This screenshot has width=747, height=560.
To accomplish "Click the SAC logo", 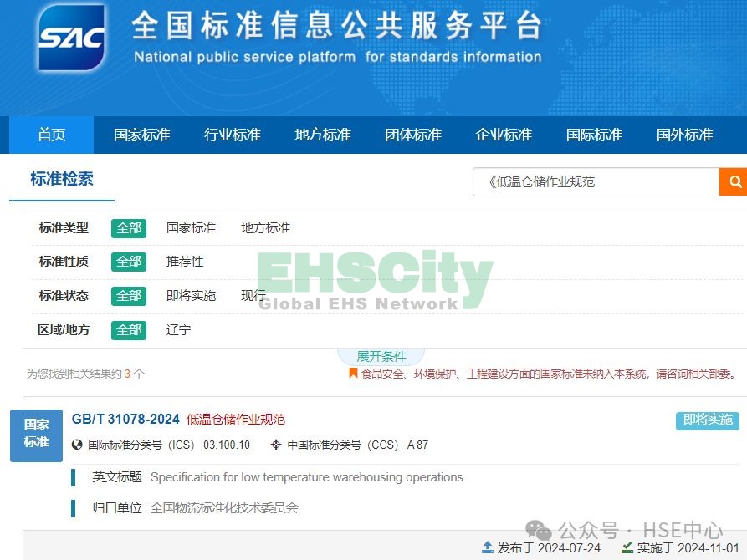I will (x=71, y=38).
